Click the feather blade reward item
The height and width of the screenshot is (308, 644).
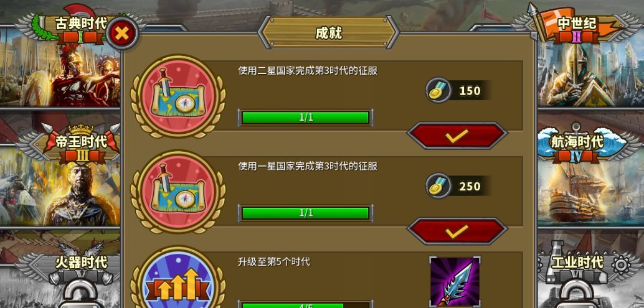click(455, 282)
